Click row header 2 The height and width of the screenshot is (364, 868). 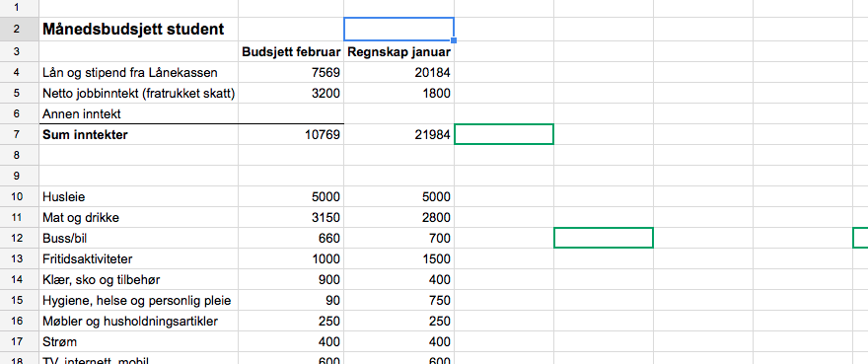[x=20, y=29]
